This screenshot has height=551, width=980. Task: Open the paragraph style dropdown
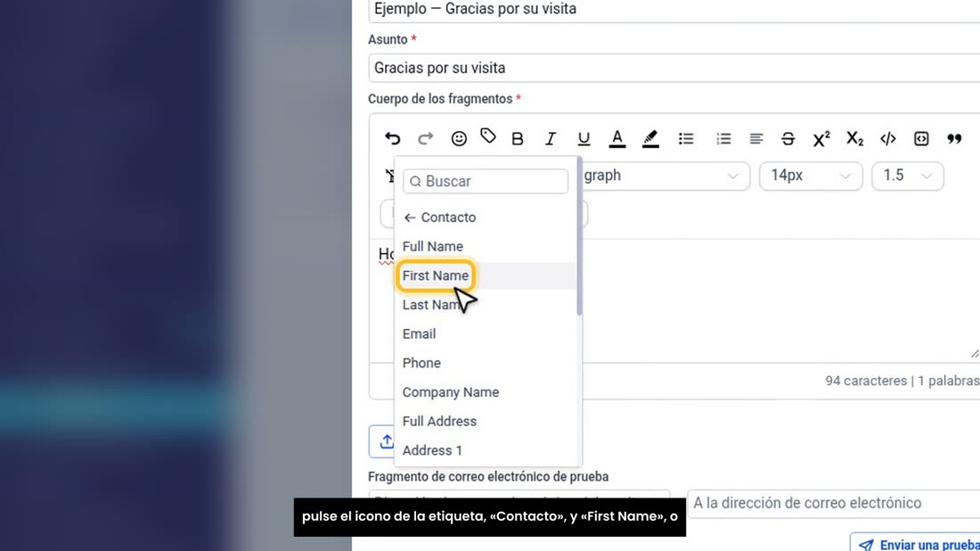point(665,176)
